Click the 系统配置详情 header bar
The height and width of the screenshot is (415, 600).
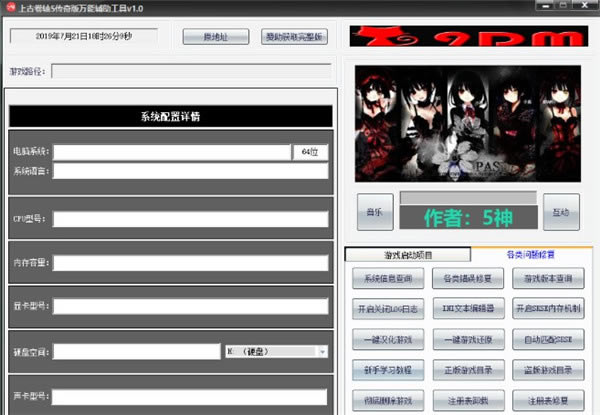point(171,116)
